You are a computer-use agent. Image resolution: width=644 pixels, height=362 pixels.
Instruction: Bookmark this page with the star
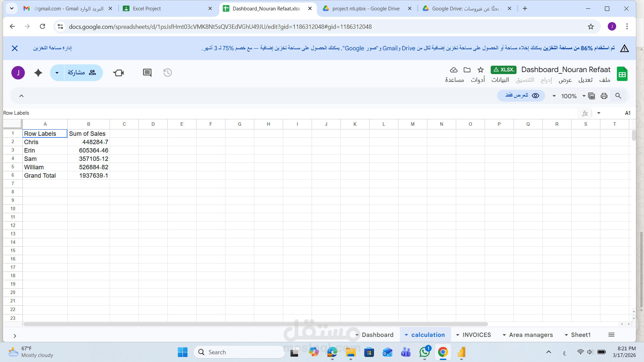click(591, 27)
